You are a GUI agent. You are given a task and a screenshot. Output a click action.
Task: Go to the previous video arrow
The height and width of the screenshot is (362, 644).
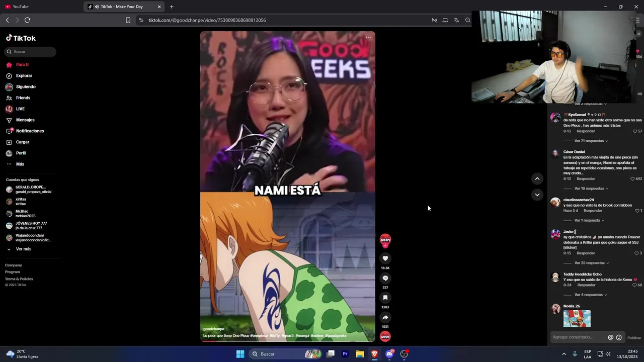coord(537,178)
